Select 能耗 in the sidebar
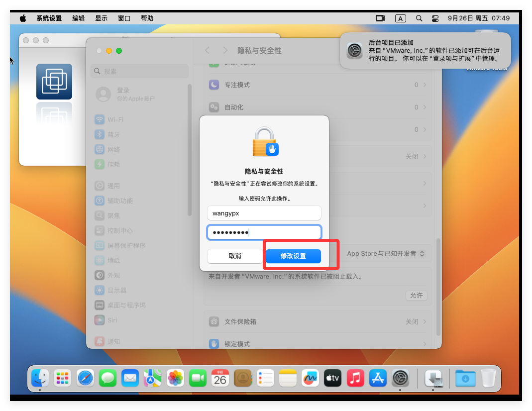Viewport: 532px width, 411px height. pyautogui.click(x=139, y=165)
